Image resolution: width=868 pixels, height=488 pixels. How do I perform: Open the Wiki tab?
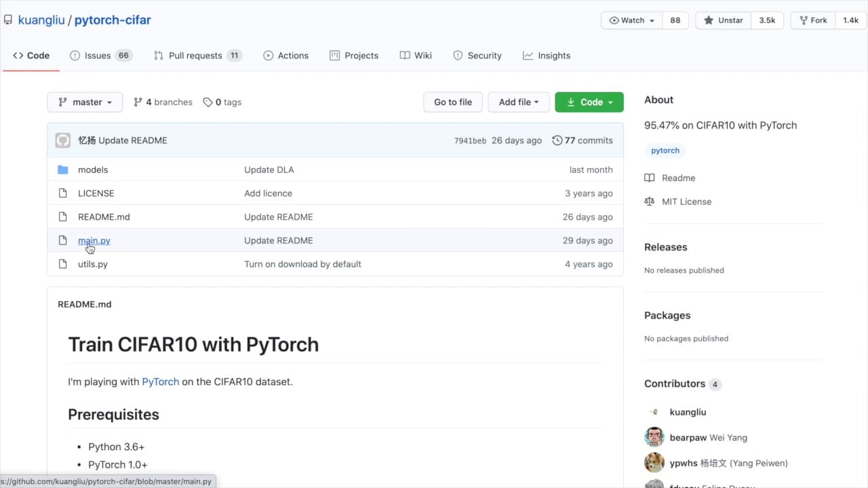(x=416, y=56)
